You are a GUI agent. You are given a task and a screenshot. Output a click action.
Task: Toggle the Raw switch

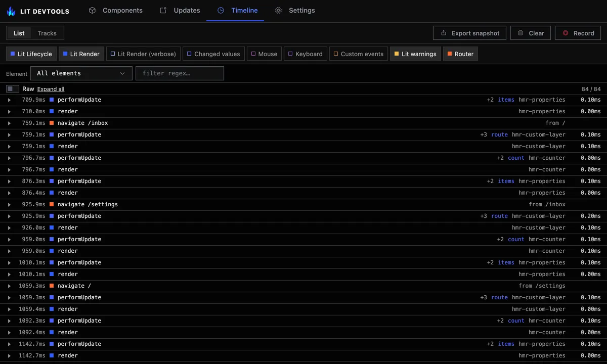[x=13, y=89]
